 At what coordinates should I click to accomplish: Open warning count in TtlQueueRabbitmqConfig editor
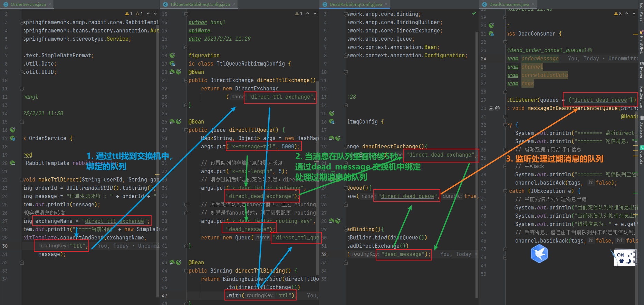tap(299, 13)
